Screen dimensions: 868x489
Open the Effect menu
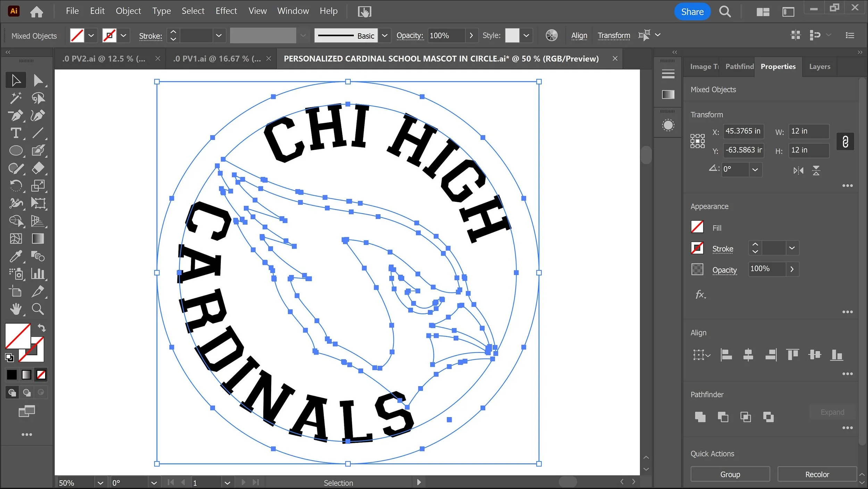click(x=226, y=11)
